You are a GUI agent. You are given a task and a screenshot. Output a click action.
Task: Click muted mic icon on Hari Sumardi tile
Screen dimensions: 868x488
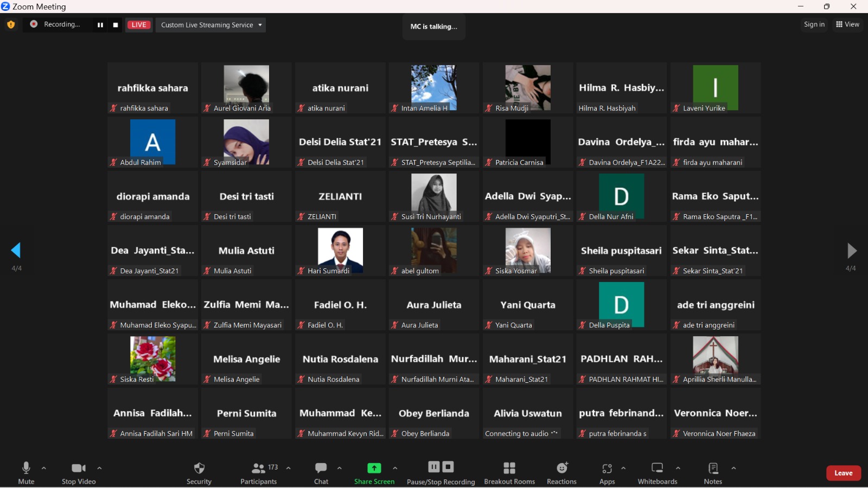(301, 271)
